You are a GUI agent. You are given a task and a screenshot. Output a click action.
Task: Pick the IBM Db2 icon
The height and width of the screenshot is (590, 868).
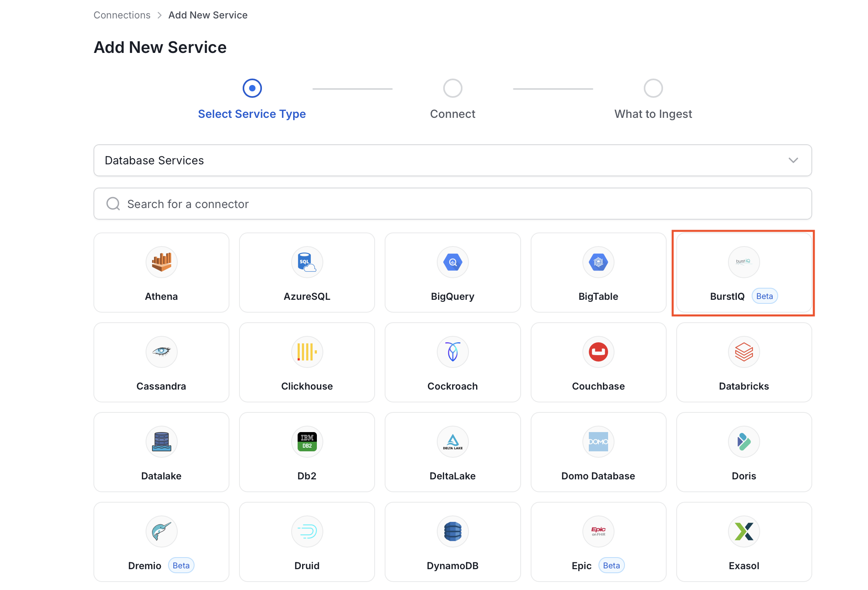point(307,442)
